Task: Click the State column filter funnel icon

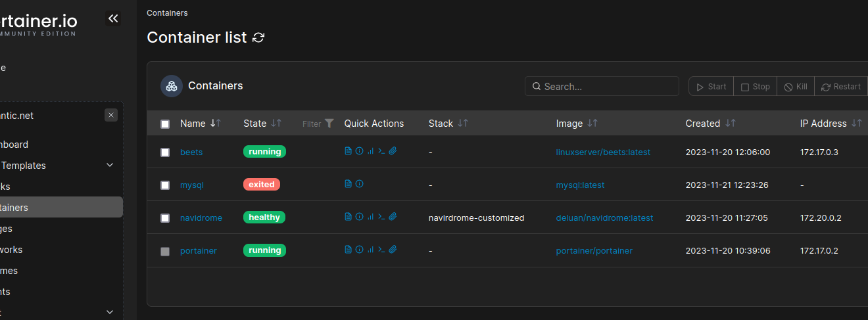Action: 329,123
